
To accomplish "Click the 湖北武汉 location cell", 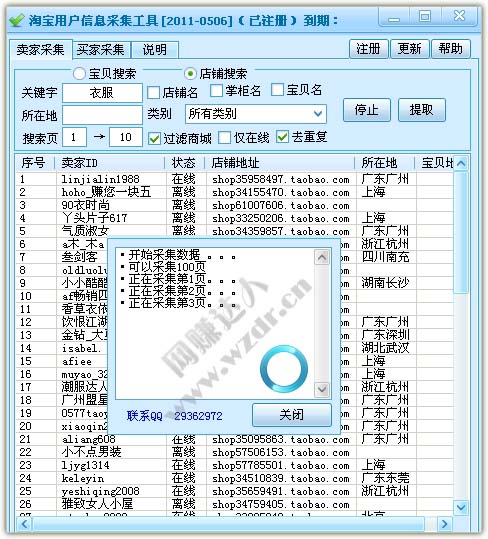I will pyautogui.click(x=385, y=348).
